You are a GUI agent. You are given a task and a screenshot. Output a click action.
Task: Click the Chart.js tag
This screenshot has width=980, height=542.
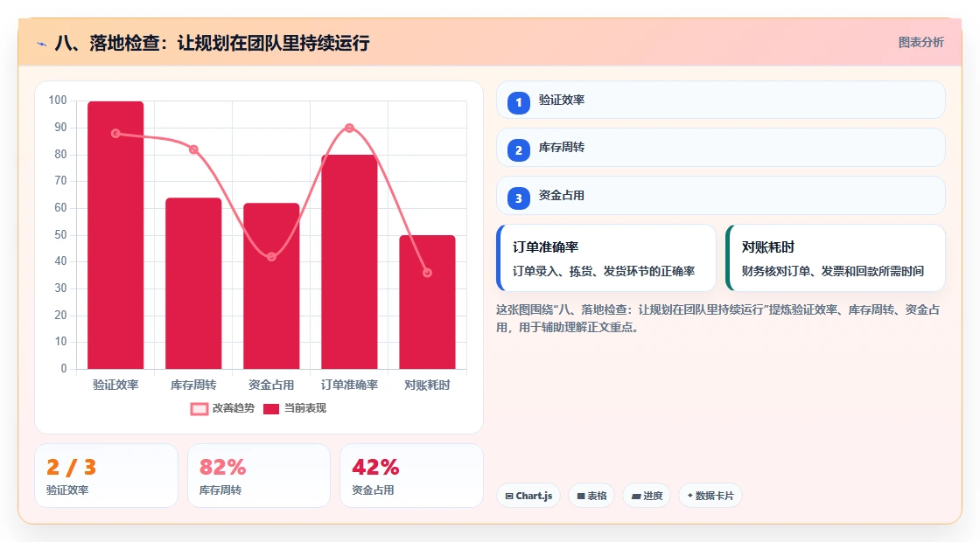click(x=528, y=496)
